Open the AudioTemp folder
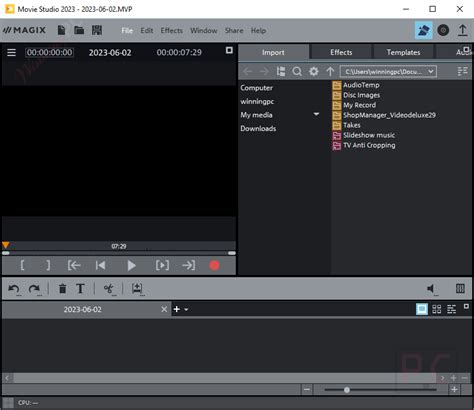The height and width of the screenshot is (410, 474). click(x=356, y=85)
